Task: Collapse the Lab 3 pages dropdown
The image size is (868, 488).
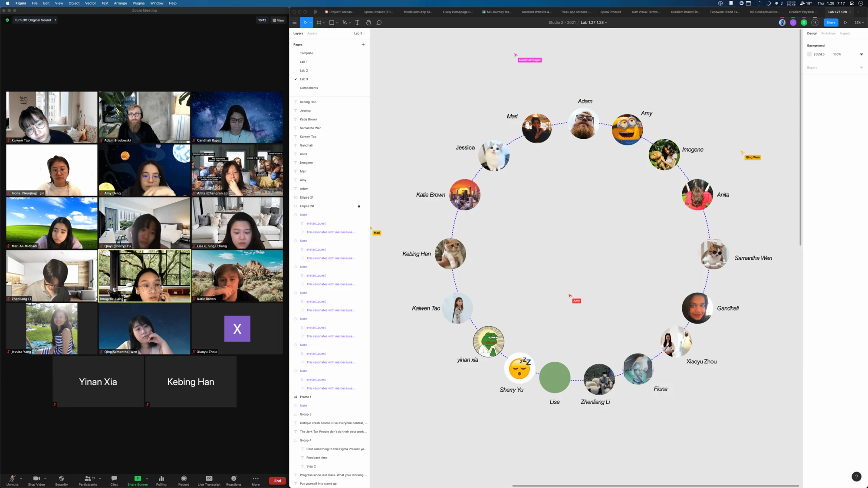Action: [360, 33]
